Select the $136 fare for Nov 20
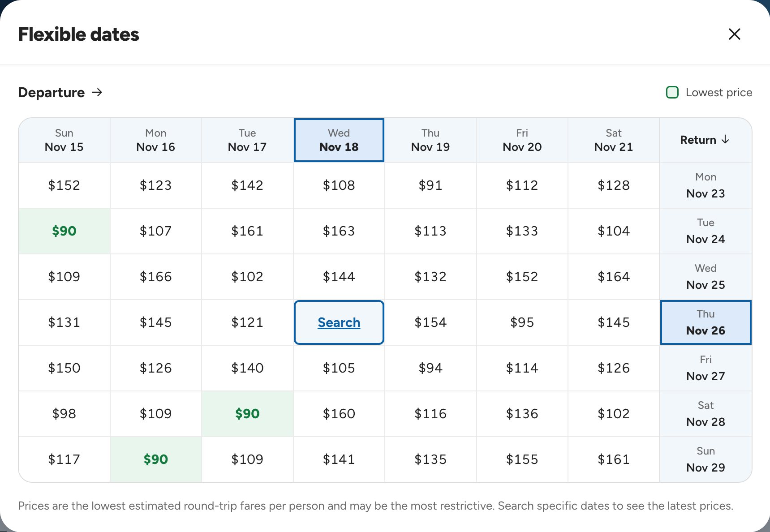Screen dimensions: 770x532 [x=522, y=414]
